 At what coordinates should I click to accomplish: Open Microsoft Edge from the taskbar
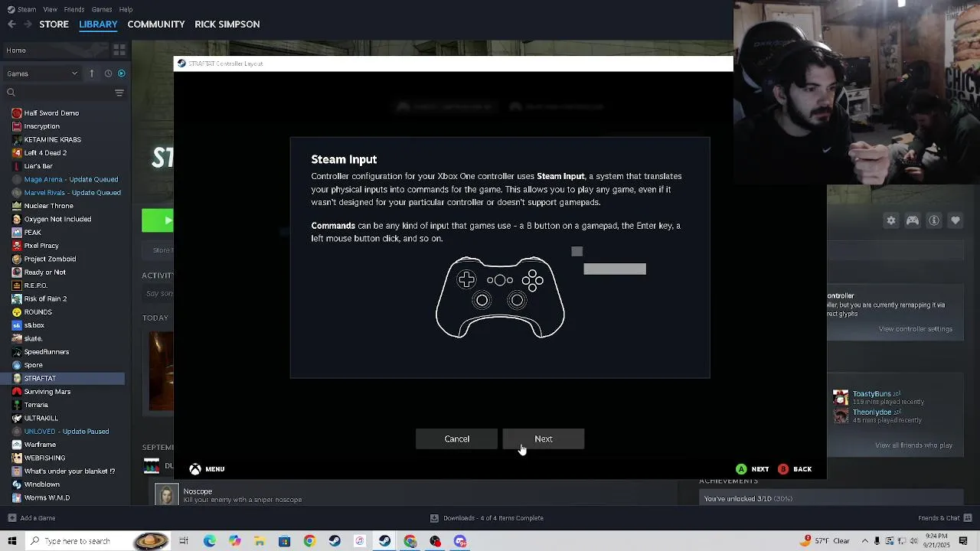pos(209,541)
